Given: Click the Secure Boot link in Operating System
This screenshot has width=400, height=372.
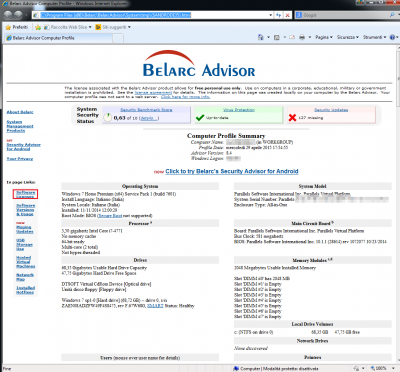Looking at the screenshot, I should 109,216.
